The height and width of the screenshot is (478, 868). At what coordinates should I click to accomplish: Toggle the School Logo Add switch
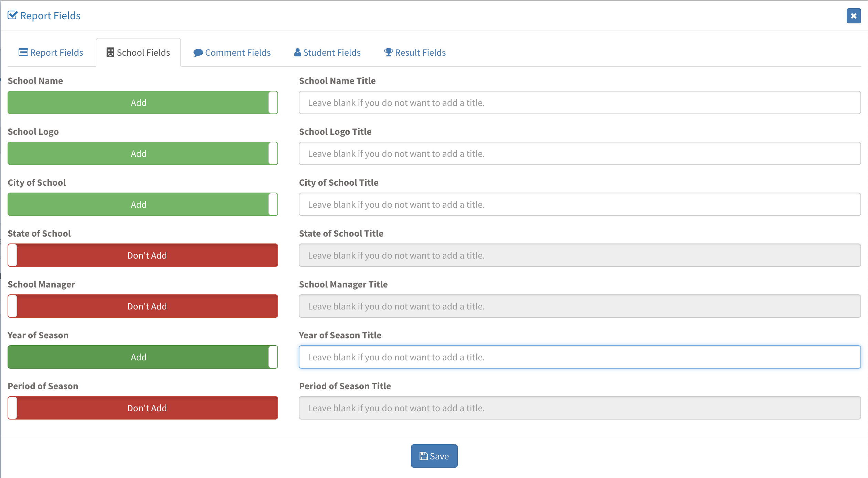[x=142, y=153]
